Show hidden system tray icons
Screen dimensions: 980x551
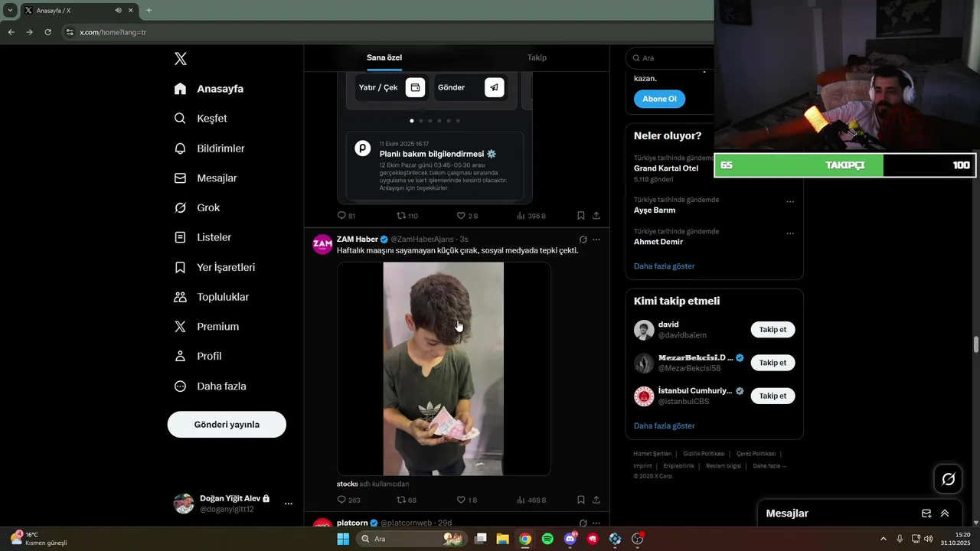883,539
